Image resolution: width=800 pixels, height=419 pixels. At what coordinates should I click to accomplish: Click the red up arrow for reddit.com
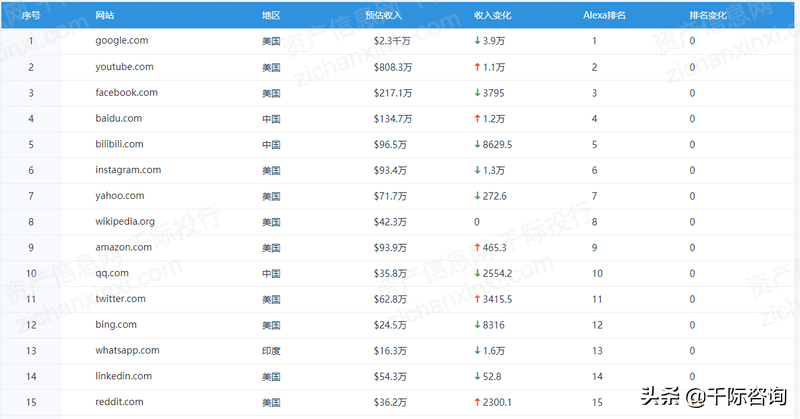click(477, 402)
